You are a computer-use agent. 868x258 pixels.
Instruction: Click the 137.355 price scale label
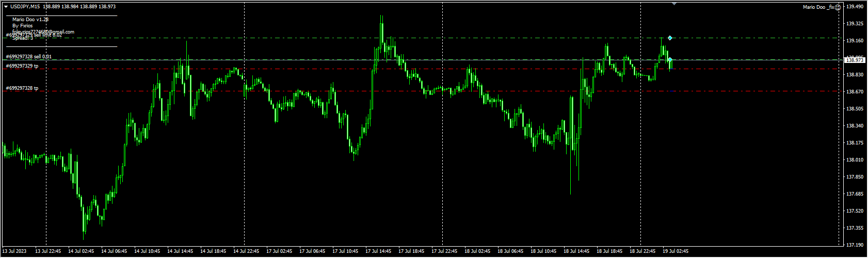(x=855, y=228)
